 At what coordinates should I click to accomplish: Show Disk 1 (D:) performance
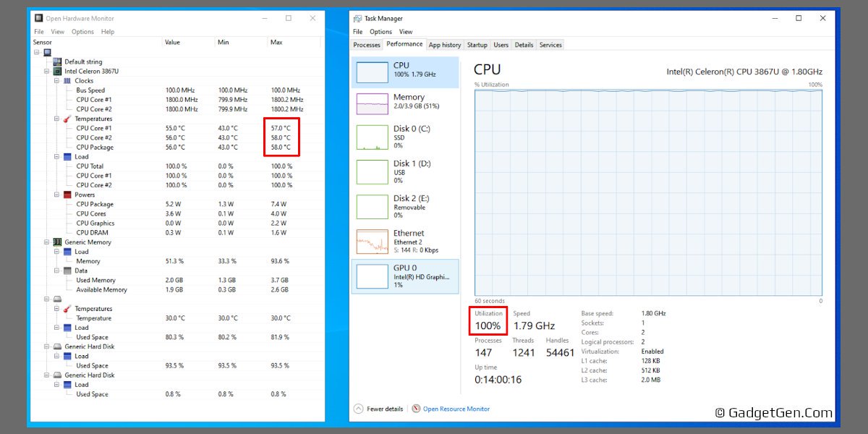point(405,172)
